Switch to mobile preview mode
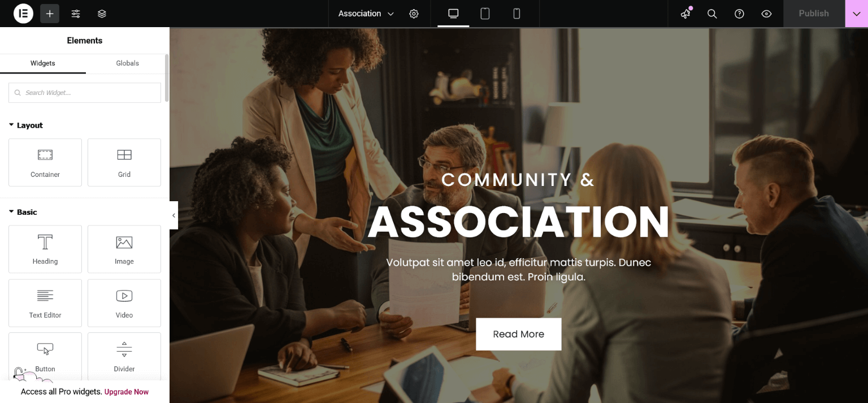The image size is (868, 403). point(517,14)
